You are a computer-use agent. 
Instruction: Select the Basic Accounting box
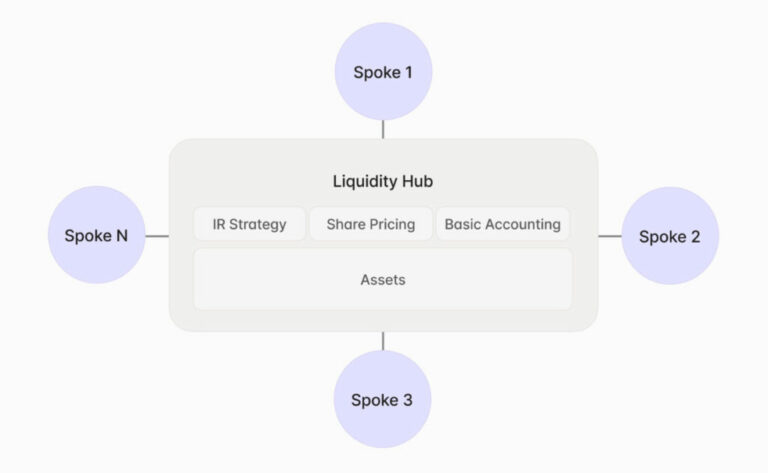pos(502,224)
